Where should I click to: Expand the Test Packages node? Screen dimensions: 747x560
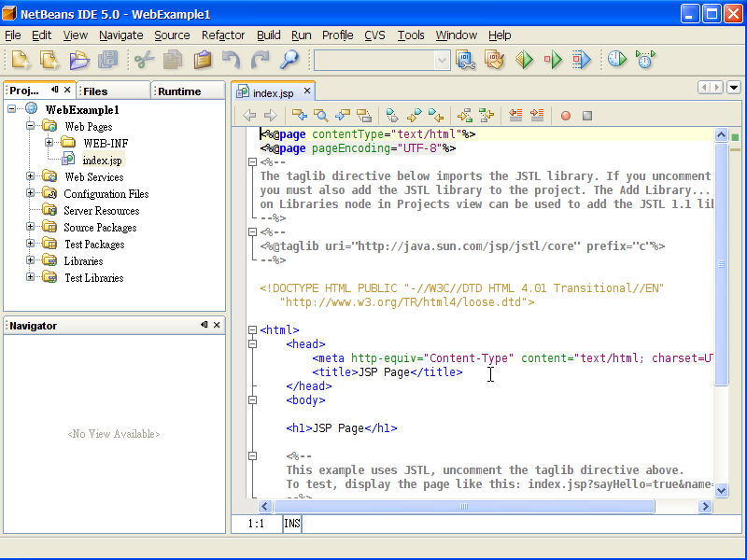[30, 244]
